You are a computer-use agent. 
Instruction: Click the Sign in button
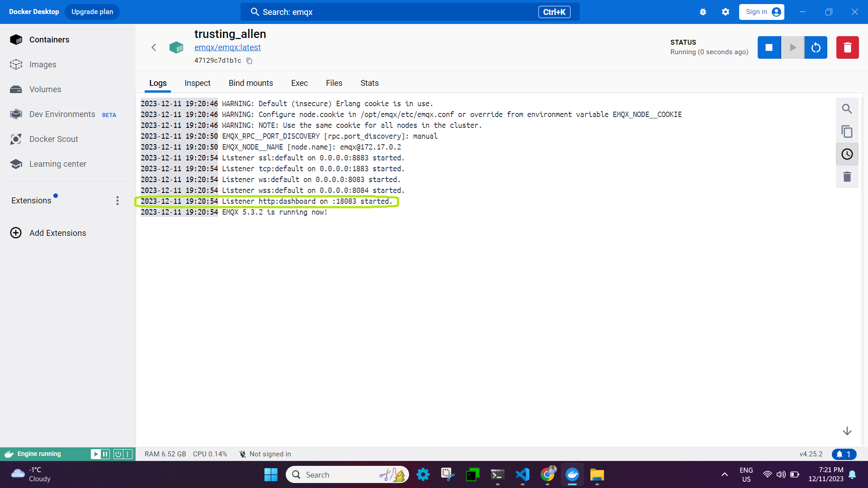[x=762, y=12]
